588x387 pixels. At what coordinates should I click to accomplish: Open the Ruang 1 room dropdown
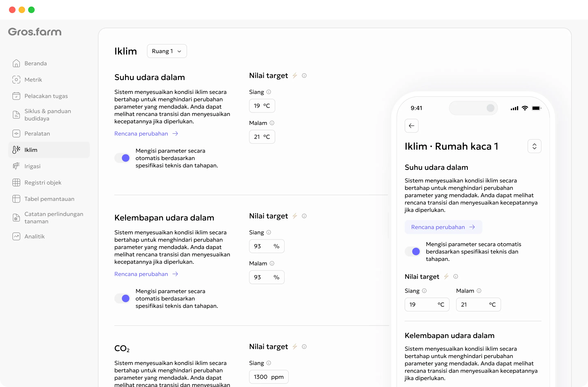pos(167,51)
